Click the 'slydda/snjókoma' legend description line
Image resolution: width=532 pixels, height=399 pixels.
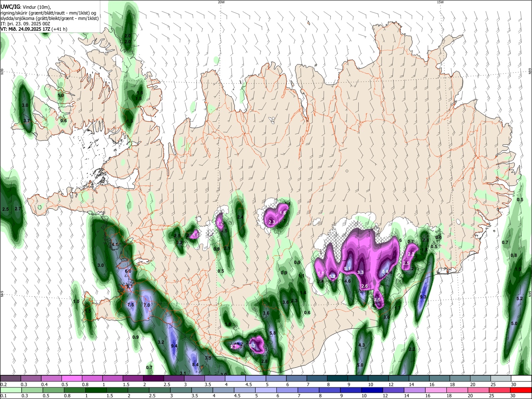click(x=50, y=18)
